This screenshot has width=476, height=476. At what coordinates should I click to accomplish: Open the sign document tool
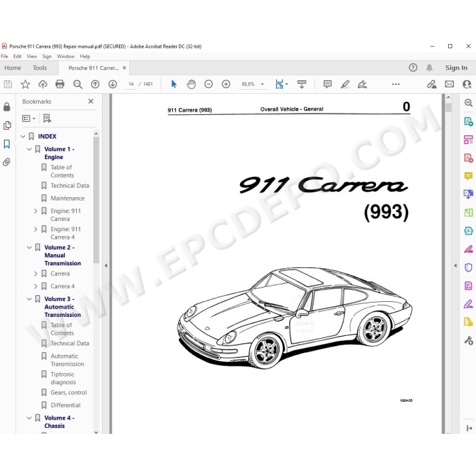coord(362,84)
